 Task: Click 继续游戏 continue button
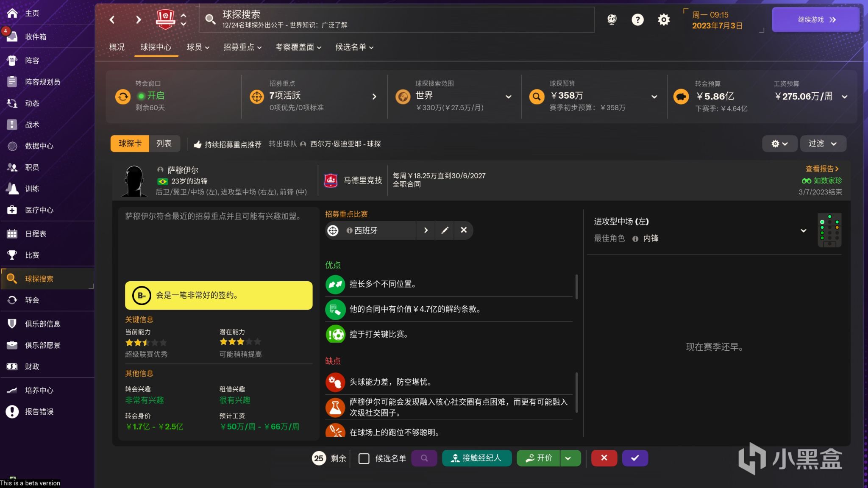click(x=816, y=19)
